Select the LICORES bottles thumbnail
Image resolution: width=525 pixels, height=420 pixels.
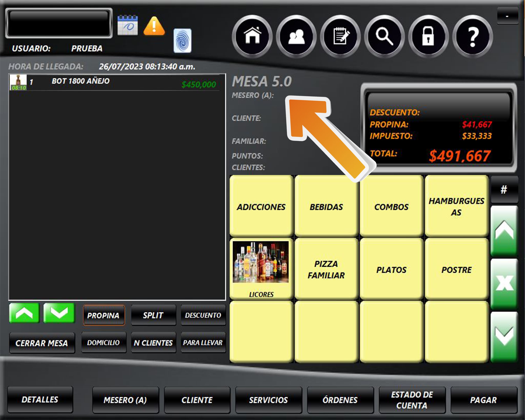point(261,262)
